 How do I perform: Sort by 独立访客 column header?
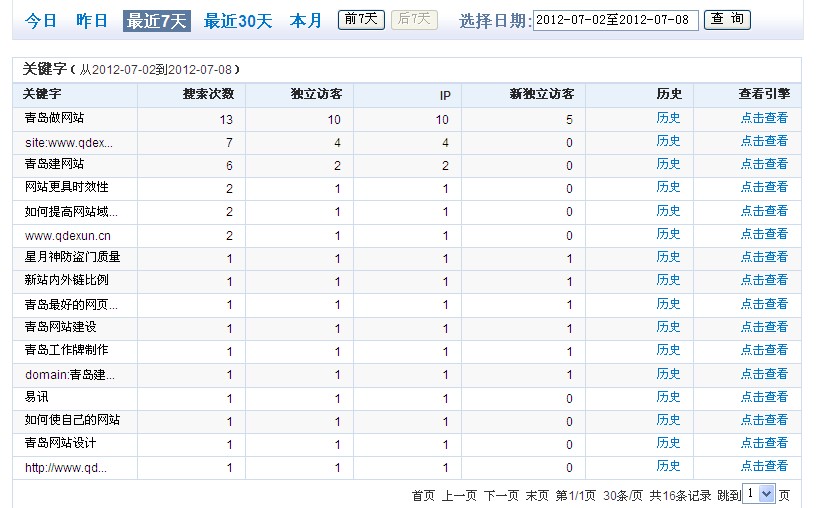pos(316,95)
